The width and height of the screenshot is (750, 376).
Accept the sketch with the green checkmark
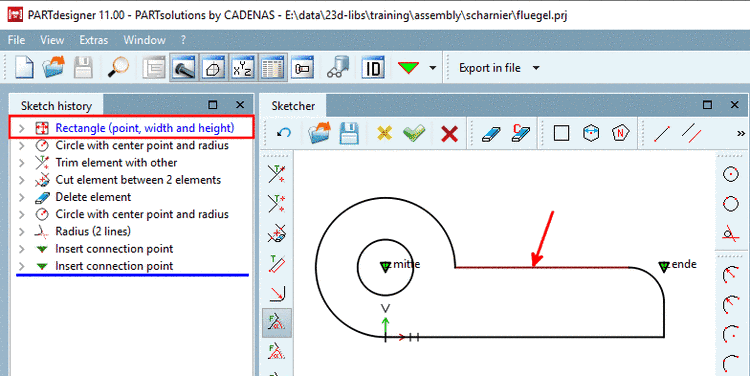point(414,133)
